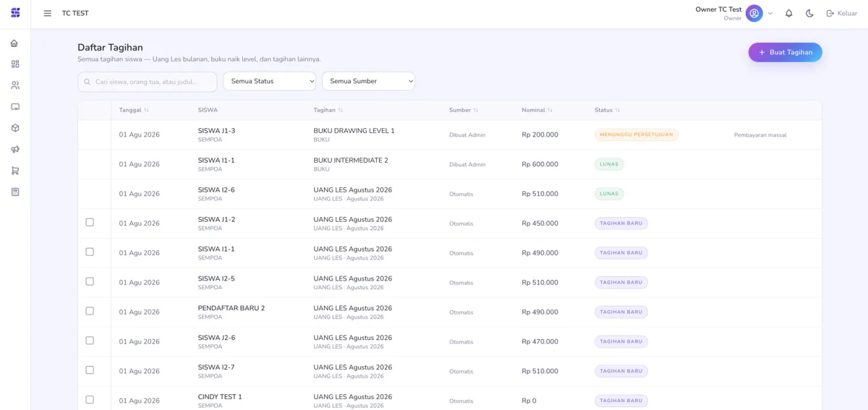Click the SISWA I2-6 student name
Viewport: 868px width, 410px height.
(x=216, y=190)
